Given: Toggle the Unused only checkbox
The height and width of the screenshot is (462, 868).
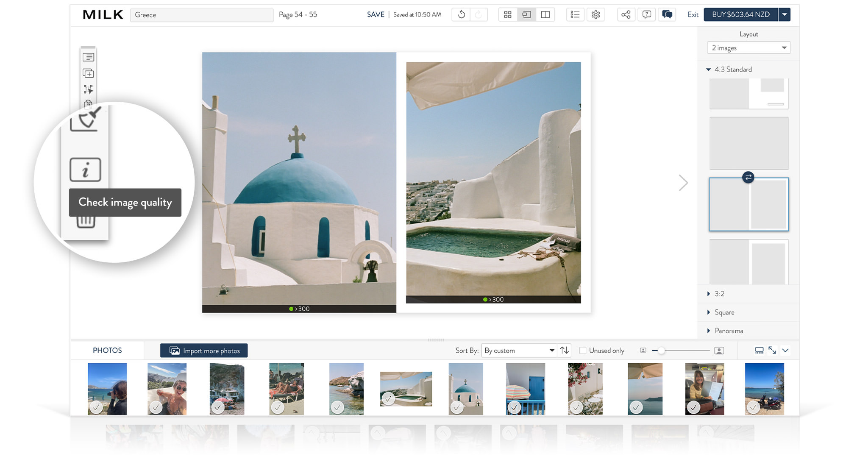Looking at the screenshot, I should click(x=583, y=351).
